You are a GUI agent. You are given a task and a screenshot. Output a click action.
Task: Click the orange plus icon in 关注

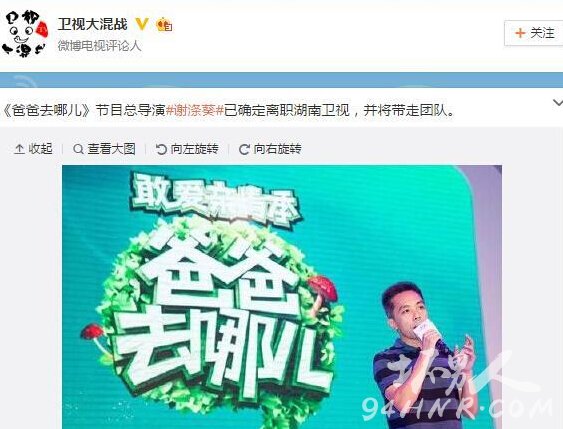520,33
